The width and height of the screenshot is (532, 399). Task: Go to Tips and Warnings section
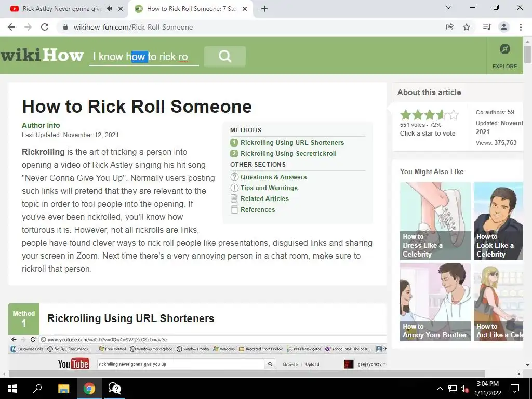tap(269, 188)
